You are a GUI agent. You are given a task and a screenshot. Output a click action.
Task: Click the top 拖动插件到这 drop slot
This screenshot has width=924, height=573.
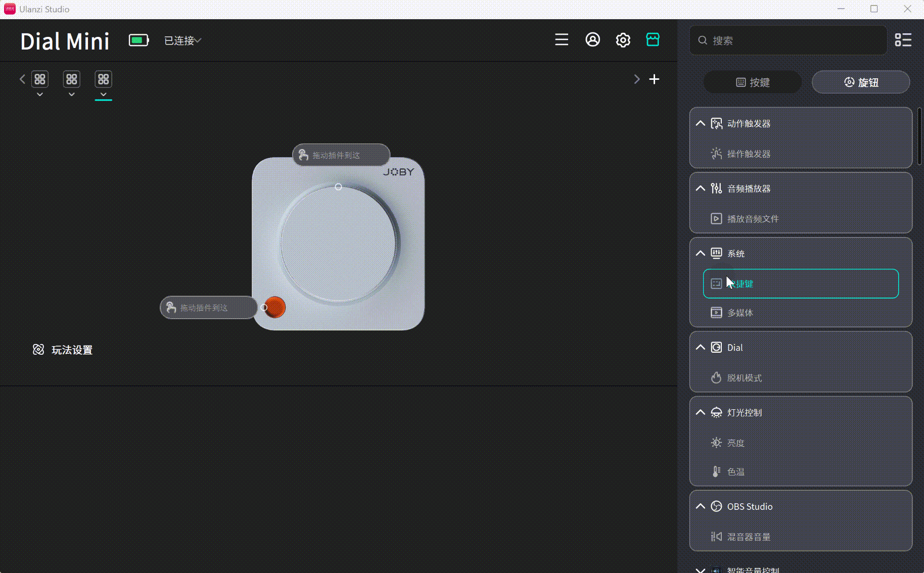click(x=341, y=155)
